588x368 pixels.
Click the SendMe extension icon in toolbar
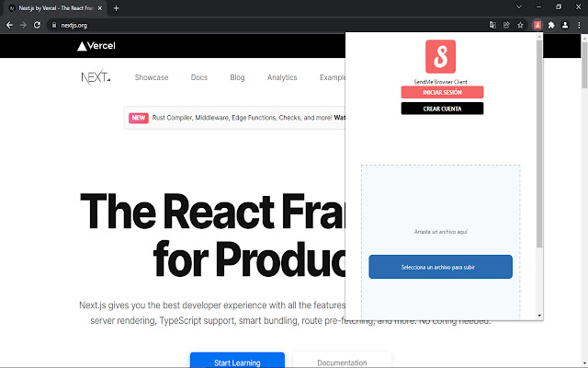(x=537, y=25)
